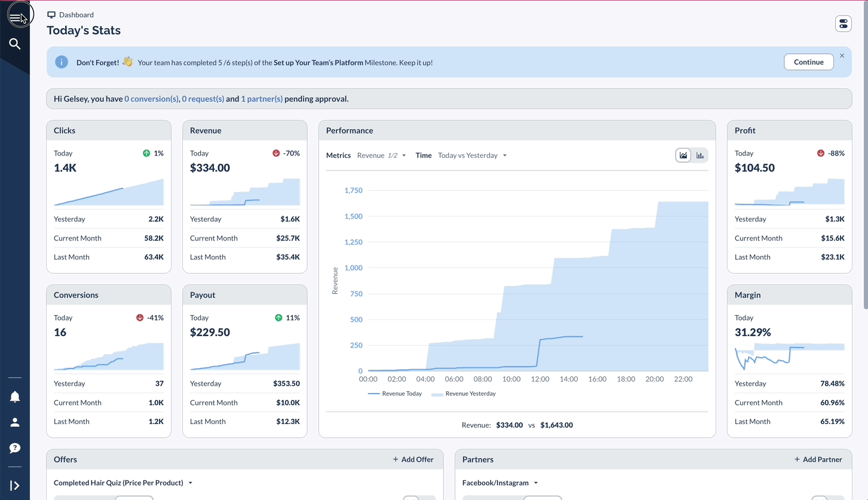
Task: Click the search magnifier in sidebar
Action: [15, 44]
